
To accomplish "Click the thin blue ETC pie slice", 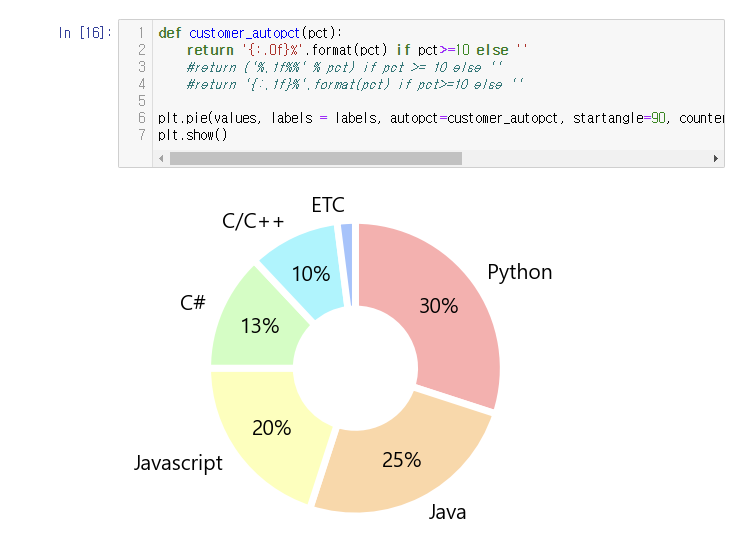I will pos(347,261).
